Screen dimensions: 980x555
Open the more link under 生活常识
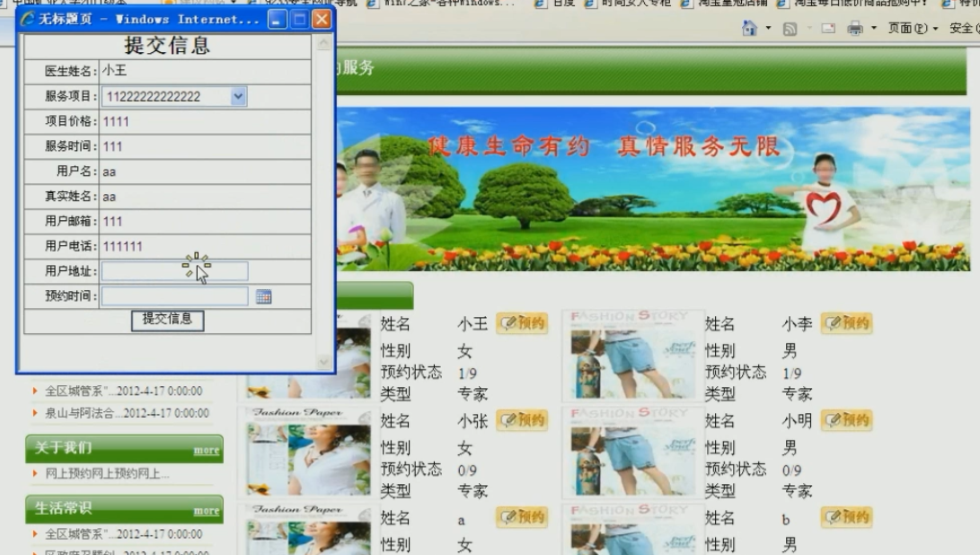[x=207, y=511]
